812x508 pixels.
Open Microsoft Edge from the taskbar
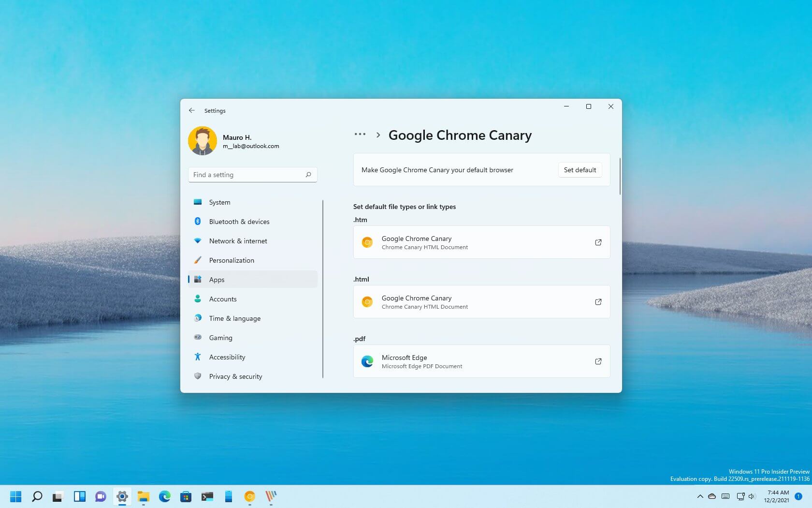[165, 496]
